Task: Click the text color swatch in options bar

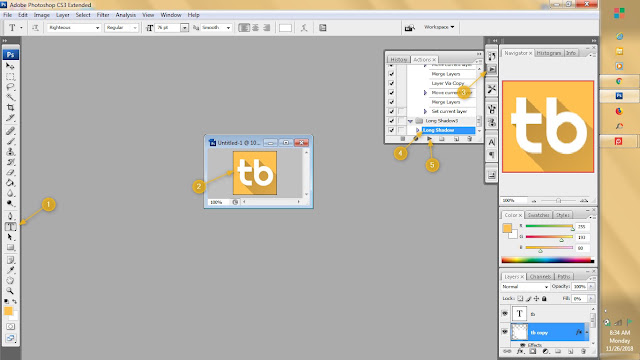Action: [285, 28]
